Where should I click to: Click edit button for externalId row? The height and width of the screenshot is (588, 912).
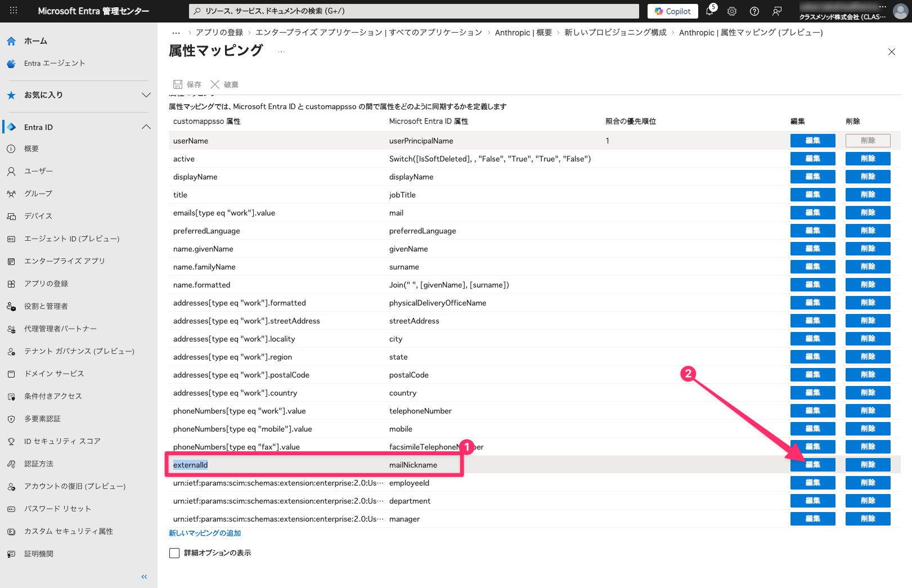click(x=812, y=465)
